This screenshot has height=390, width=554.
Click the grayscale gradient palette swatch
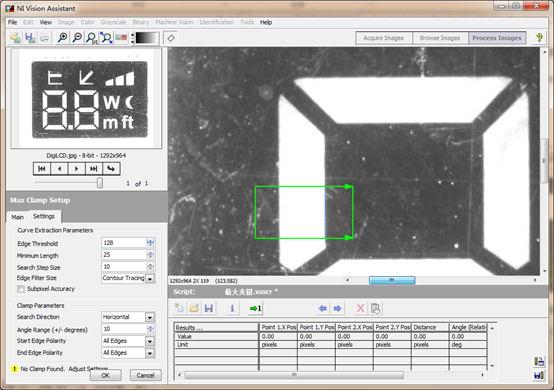pyautogui.click(x=147, y=38)
